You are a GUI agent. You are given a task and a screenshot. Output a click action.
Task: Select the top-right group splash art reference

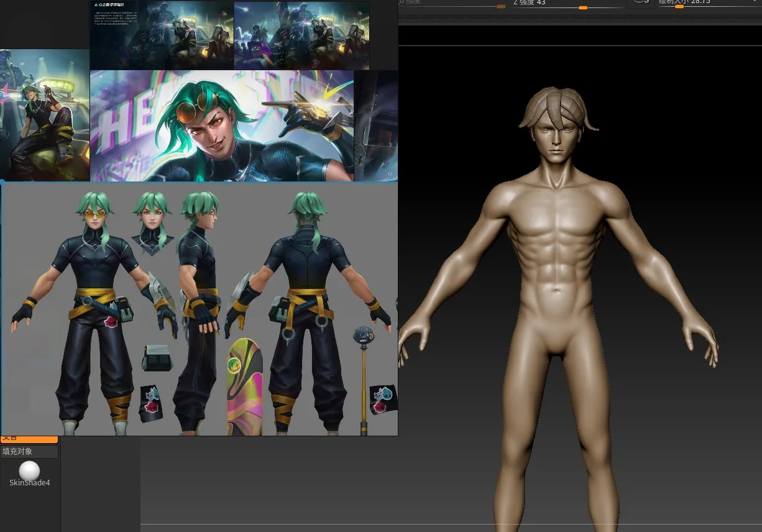point(301,35)
